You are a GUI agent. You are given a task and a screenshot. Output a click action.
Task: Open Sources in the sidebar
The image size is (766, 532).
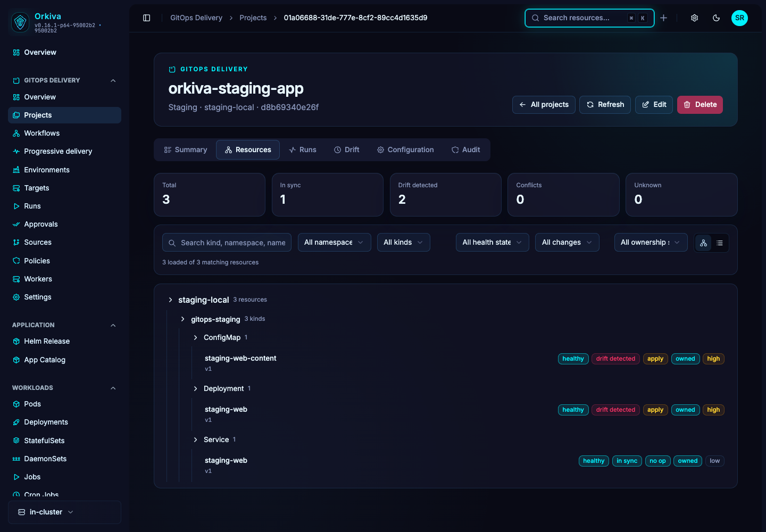pyautogui.click(x=64, y=243)
